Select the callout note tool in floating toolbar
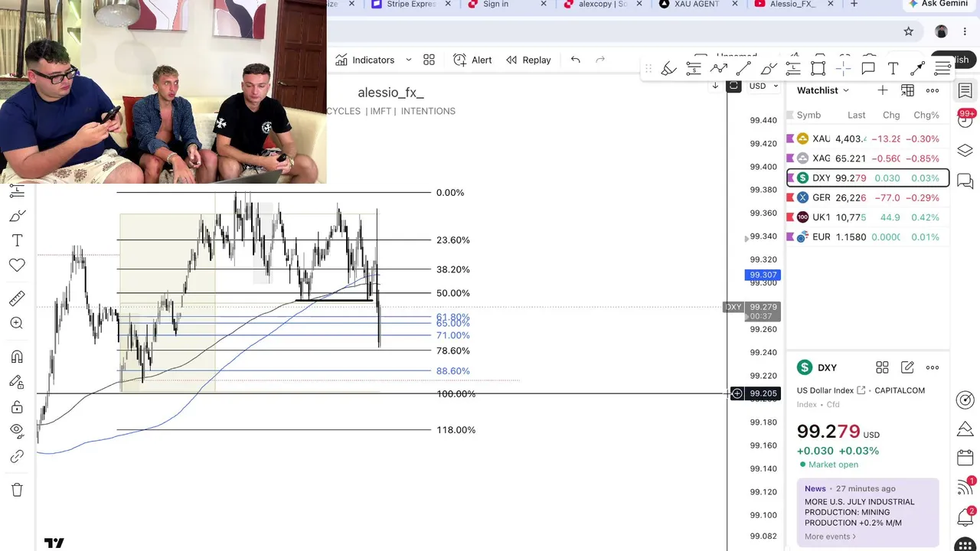980x551 pixels. pos(868,69)
